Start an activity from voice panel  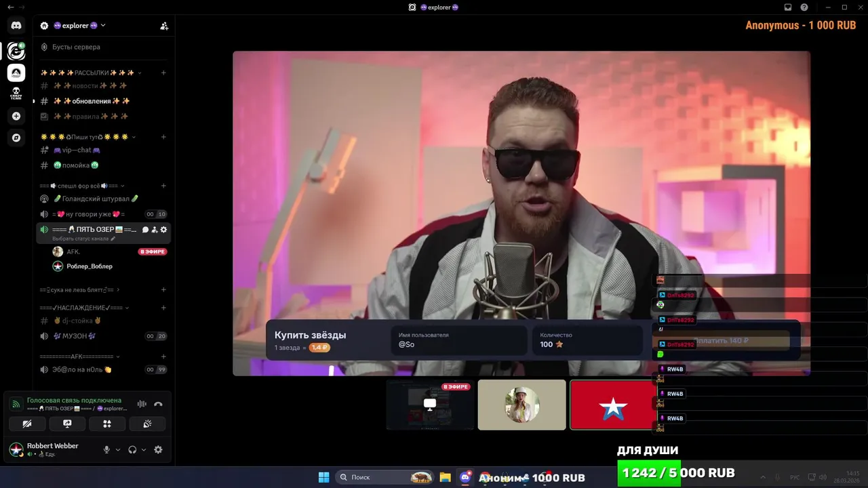[x=107, y=424]
